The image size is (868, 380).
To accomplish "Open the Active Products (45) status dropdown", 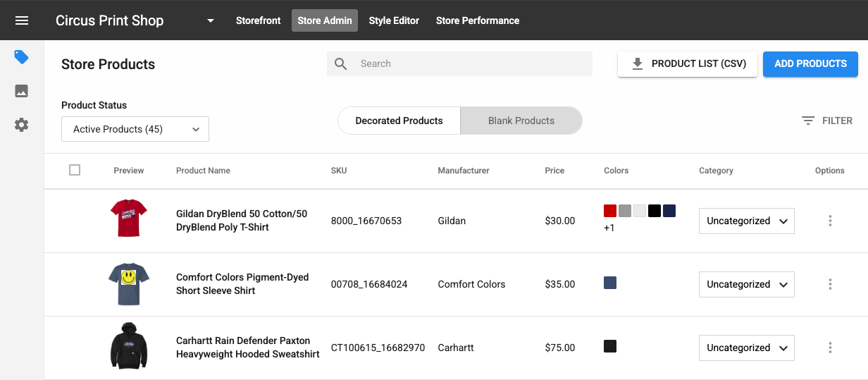I will pyautogui.click(x=135, y=129).
